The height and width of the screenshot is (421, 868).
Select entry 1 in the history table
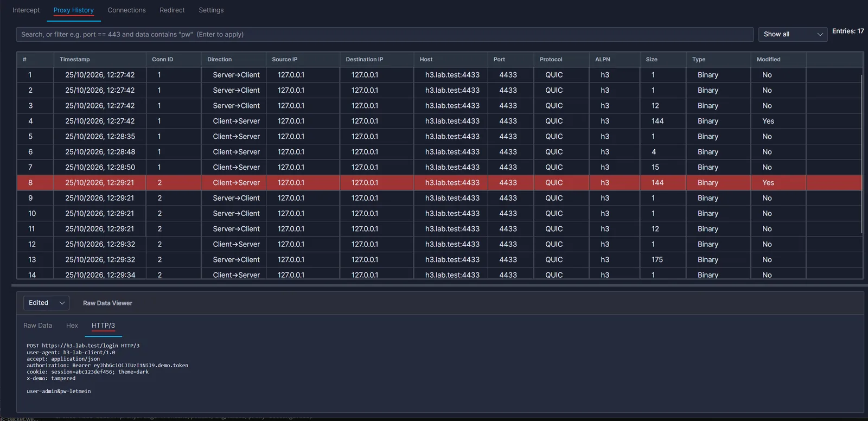[x=439, y=75]
